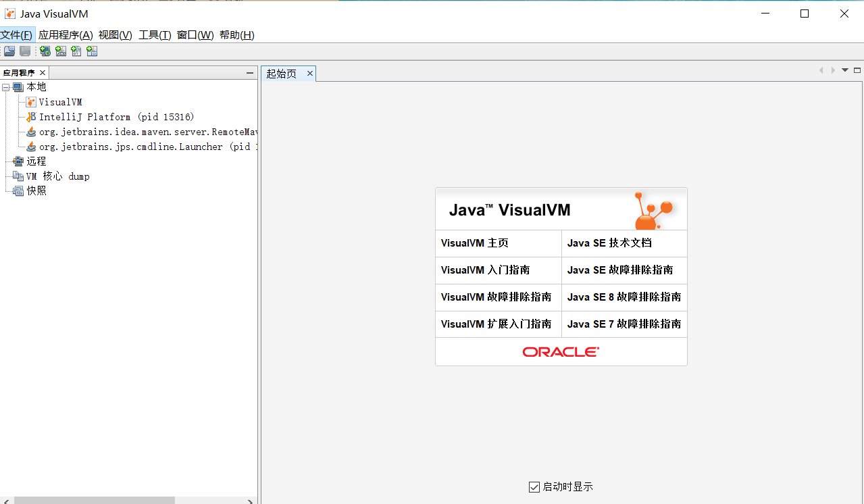Open the 工具 menu
This screenshot has width=864, height=504.
coord(154,34)
